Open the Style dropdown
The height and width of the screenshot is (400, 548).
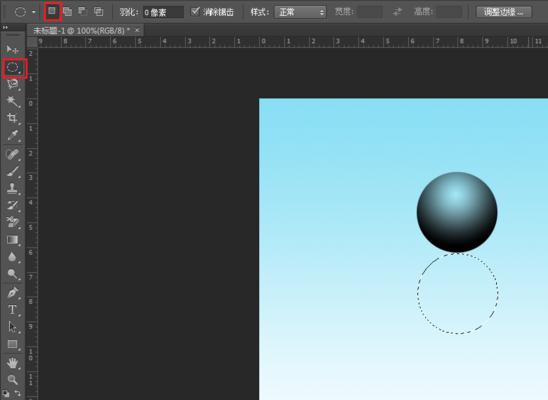pos(301,12)
